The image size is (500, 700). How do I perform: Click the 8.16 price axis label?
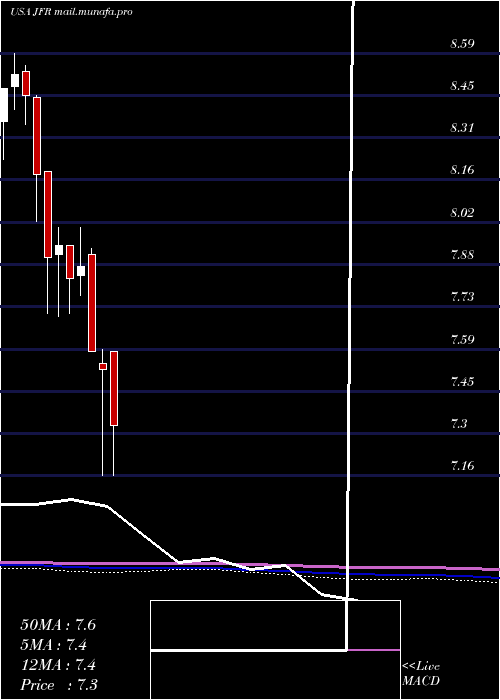(462, 170)
